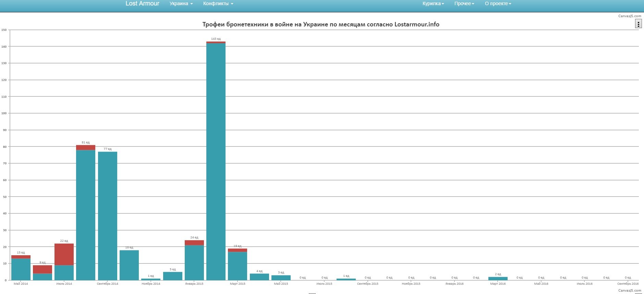Click the Май 2016 axis label
The height and width of the screenshot is (294, 644).
[x=541, y=284]
